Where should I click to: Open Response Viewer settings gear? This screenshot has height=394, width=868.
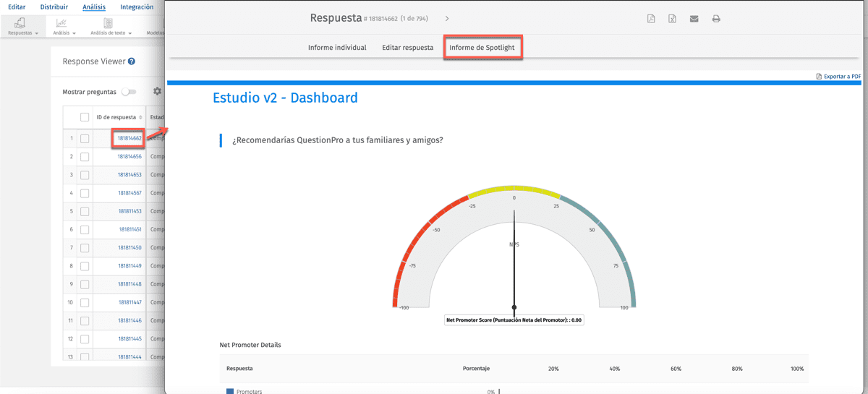click(x=157, y=92)
